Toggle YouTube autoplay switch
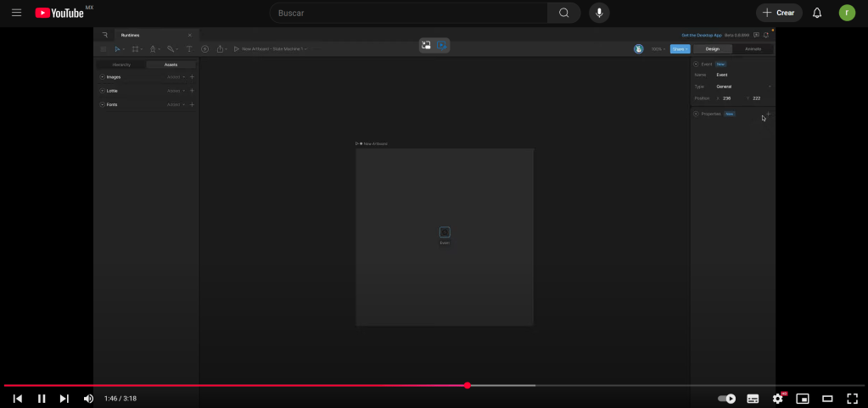 [727, 399]
